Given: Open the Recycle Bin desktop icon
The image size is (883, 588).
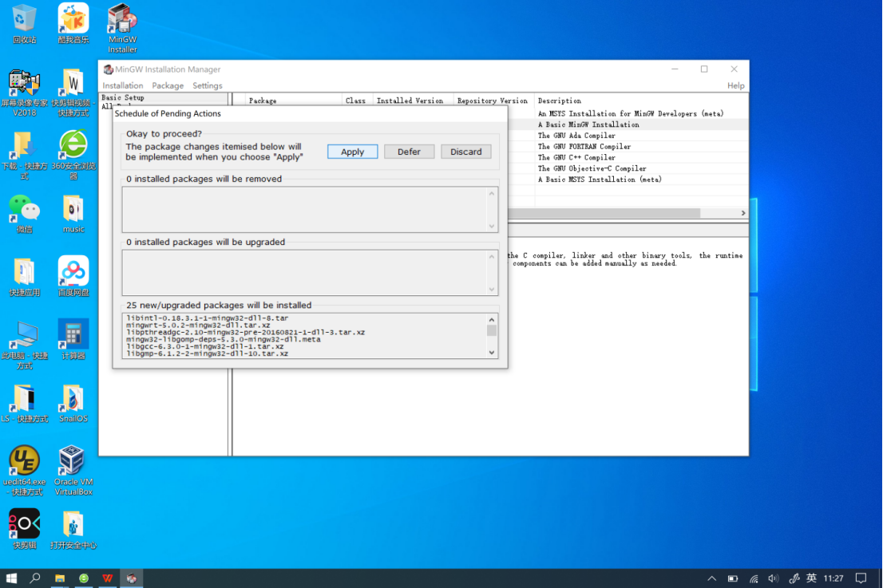Looking at the screenshot, I should click(24, 24).
